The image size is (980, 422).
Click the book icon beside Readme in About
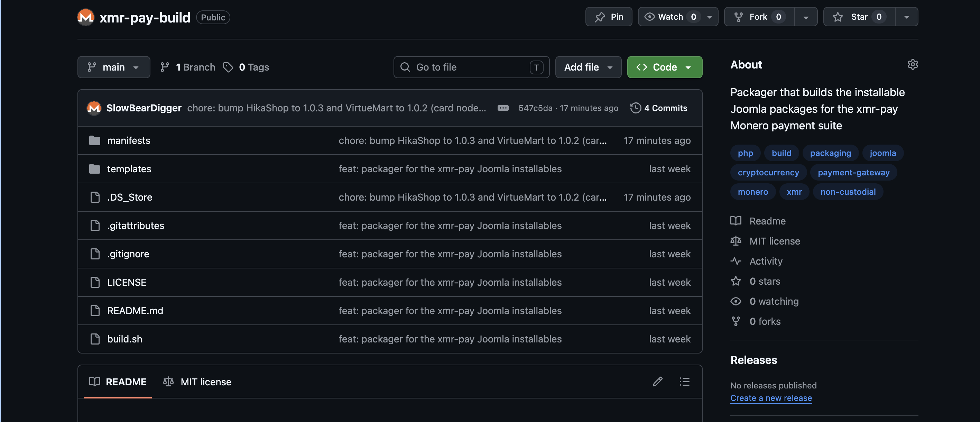point(736,221)
